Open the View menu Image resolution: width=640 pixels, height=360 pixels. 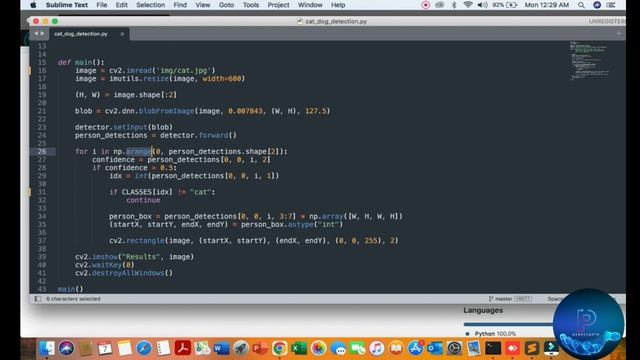pyautogui.click(x=202, y=5)
